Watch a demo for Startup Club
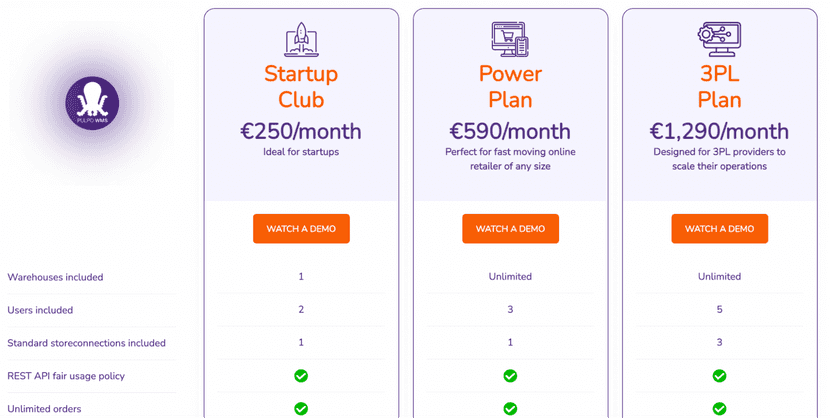Viewport: 830px width, 418px height. 301,229
